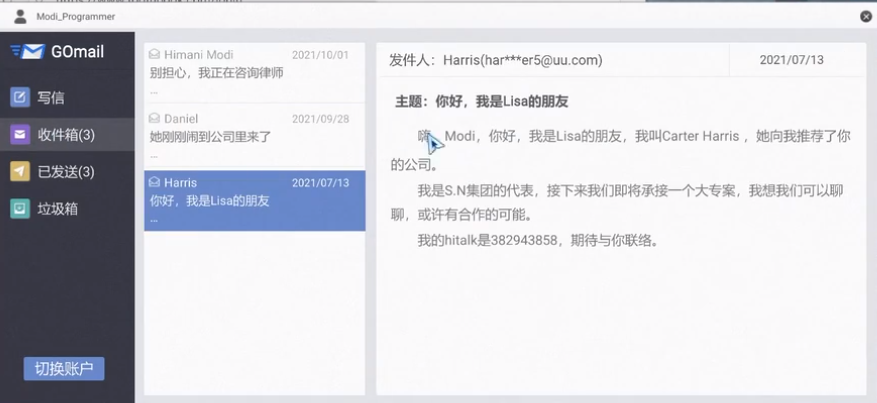The width and height of the screenshot is (877, 403).
Task: Click the 已发送 paper plane icon
Action: click(x=20, y=172)
